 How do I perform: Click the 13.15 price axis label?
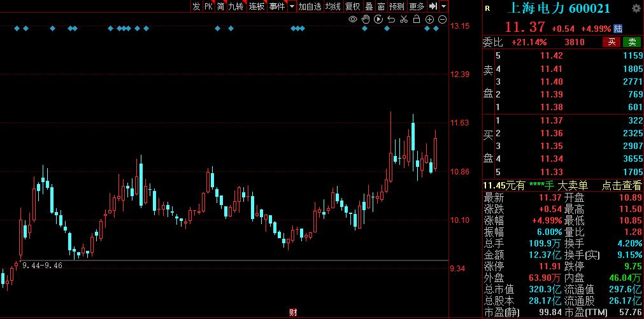(x=459, y=26)
